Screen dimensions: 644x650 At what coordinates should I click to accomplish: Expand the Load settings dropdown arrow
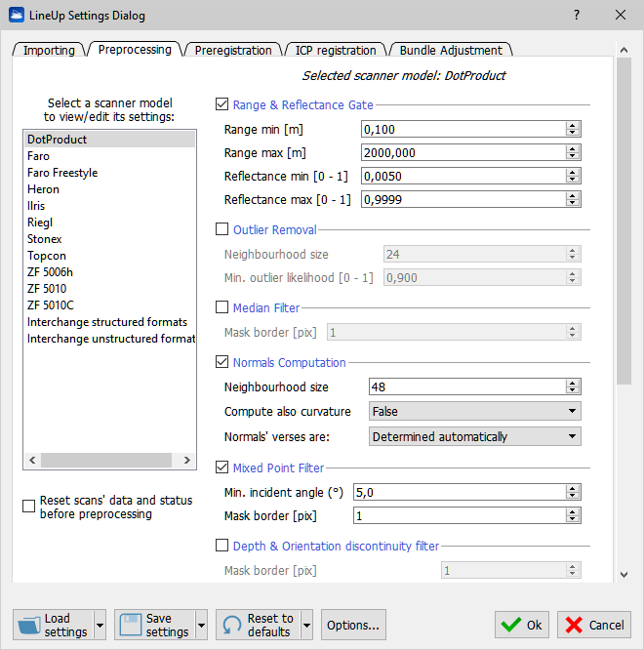click(100, 625)
